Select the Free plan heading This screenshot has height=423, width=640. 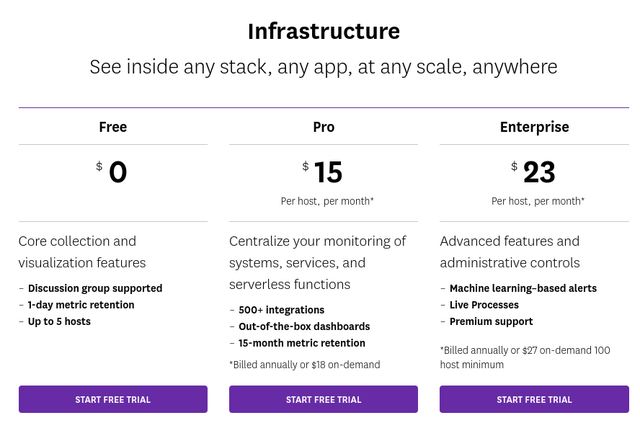pyautogui.click(x=113, y=127)
